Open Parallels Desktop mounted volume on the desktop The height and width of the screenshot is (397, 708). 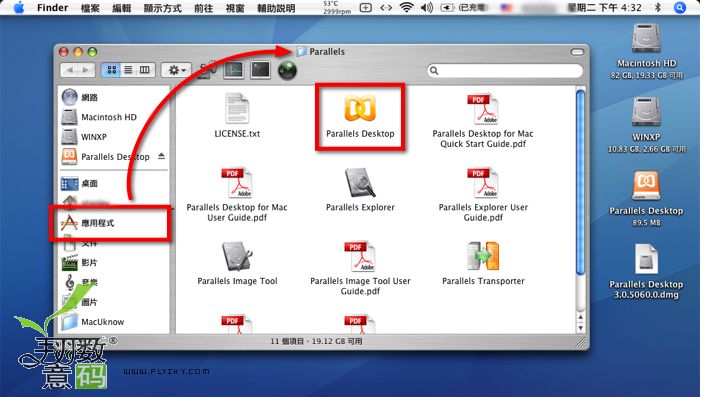click(x=646, y=185)
